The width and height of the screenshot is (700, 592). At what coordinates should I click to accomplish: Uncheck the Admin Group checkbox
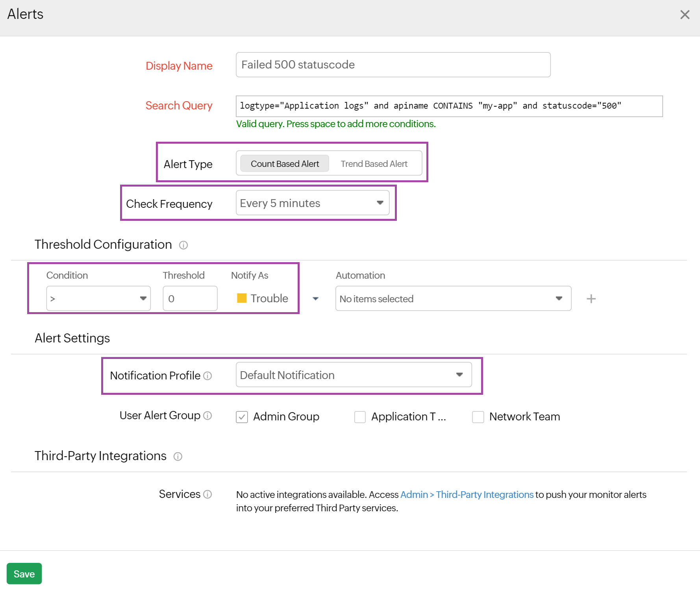[242, 417]
